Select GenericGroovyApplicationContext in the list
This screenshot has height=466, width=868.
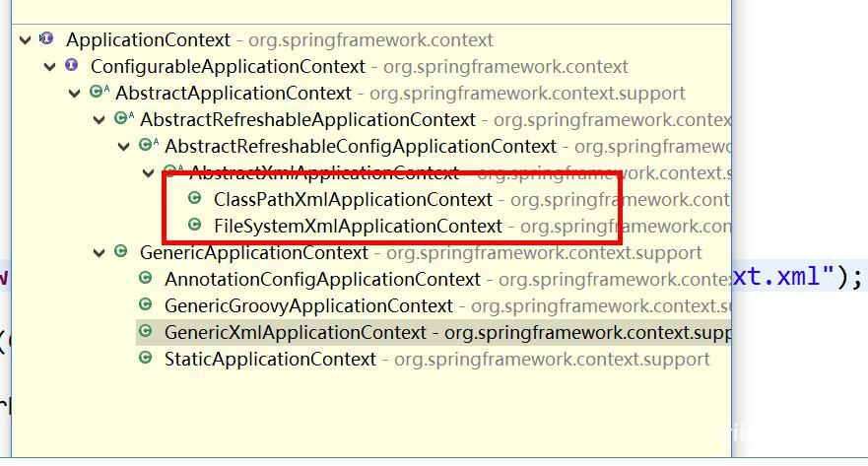pyautogui.click(x=308, y=306)
